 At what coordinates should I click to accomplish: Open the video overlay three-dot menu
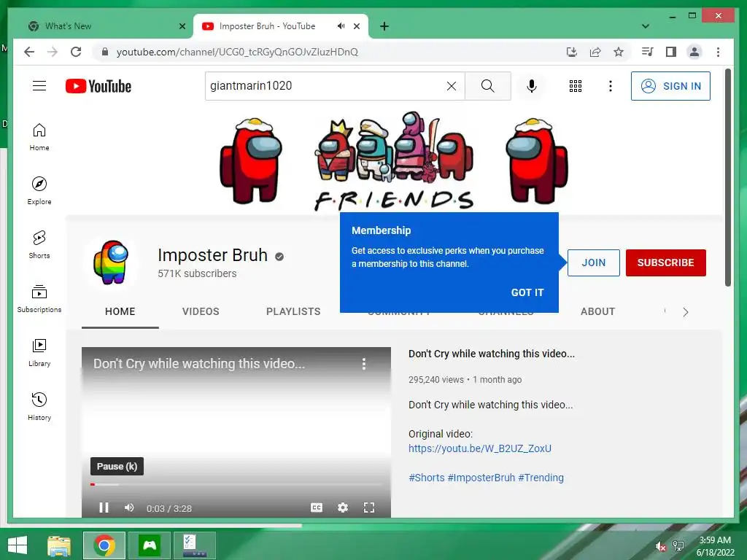click(364, 364)
